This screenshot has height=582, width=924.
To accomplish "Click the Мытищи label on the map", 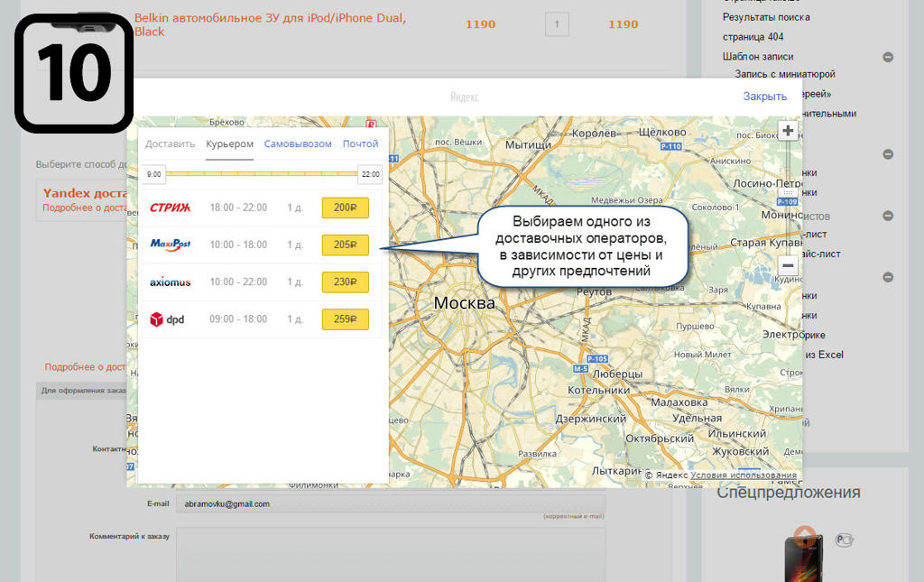I will (528, 145).
